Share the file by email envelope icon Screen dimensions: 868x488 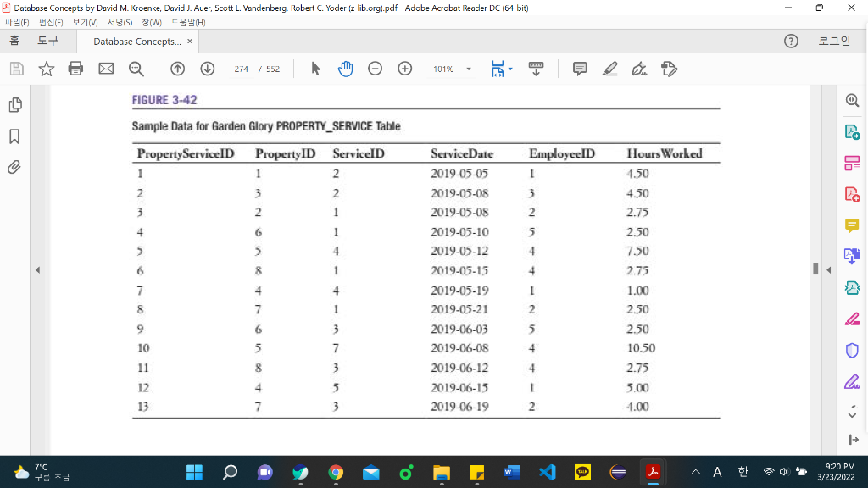coord(106,69)
